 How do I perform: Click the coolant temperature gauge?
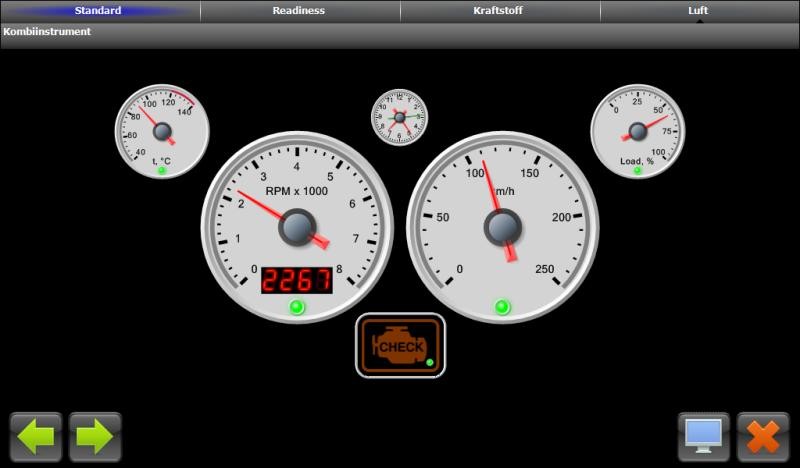point(161,130)
